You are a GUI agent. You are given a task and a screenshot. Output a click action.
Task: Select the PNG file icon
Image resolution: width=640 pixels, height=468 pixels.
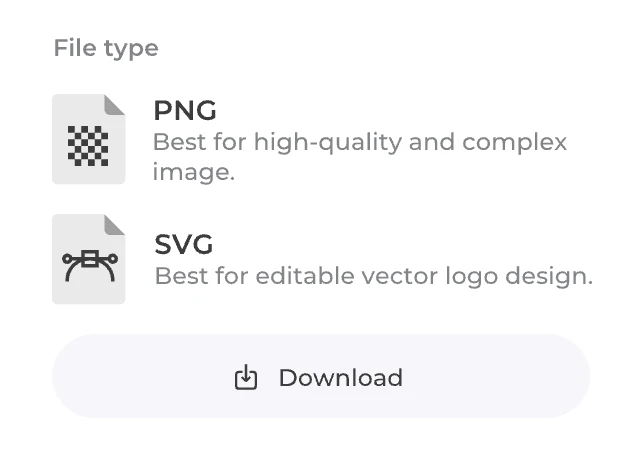coord(88,139)
